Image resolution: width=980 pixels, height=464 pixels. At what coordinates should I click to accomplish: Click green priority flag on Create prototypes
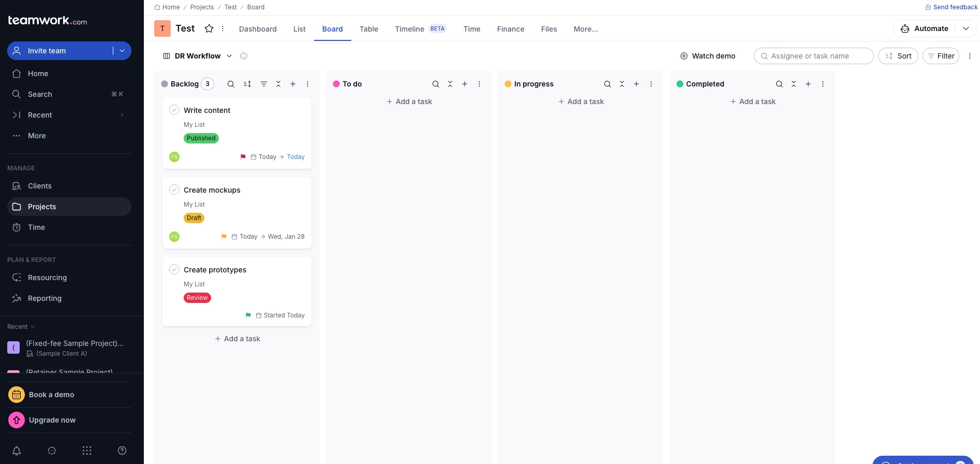pos(248,315)
